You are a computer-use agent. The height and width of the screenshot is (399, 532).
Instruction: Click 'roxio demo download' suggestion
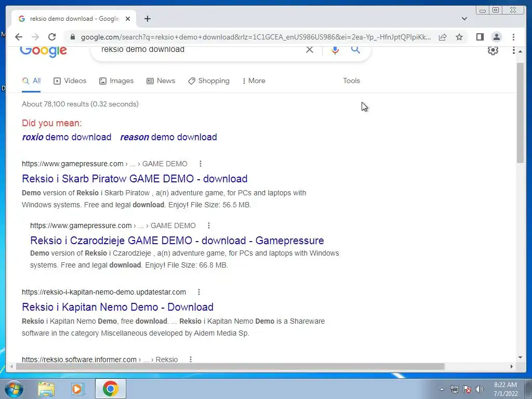coord(66,137)
